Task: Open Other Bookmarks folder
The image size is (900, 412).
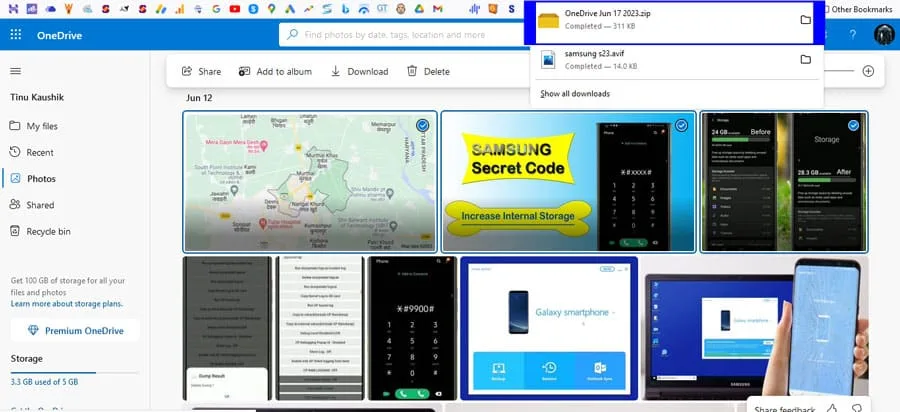Action: 860,9
